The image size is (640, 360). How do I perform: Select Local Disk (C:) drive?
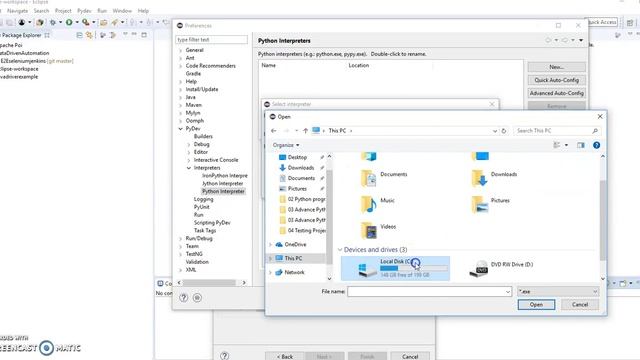coord(395,269)
